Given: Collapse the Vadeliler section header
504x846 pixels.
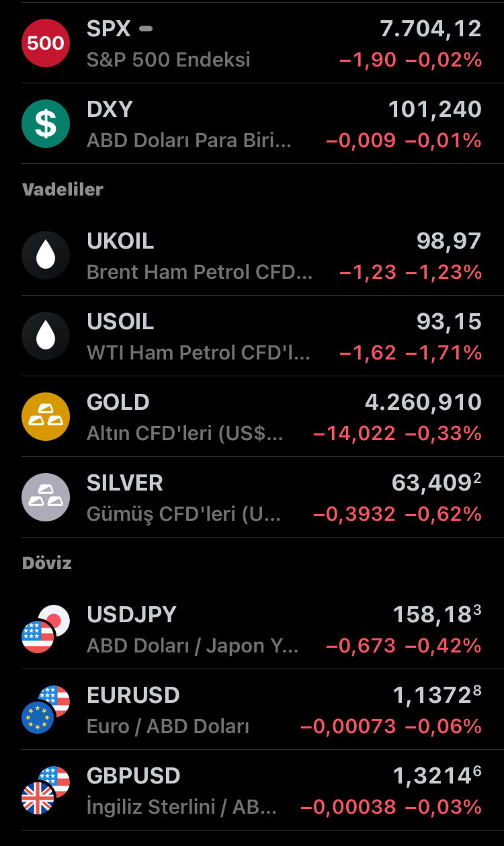Looking at the screenshot, I should [62, 189].
